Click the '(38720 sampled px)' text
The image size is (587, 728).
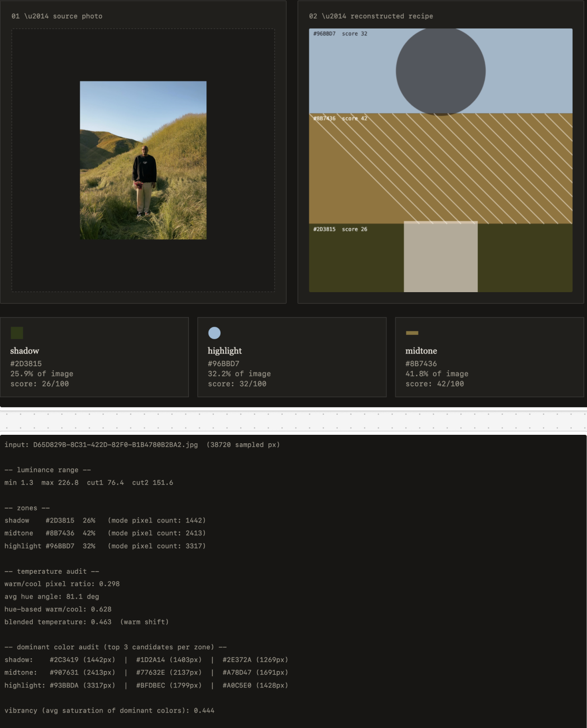tap(243, 445)
